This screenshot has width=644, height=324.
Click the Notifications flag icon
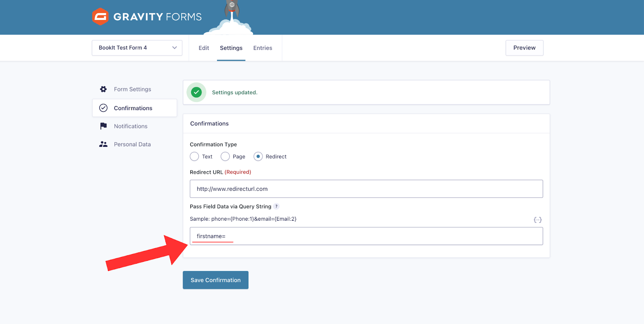[103, 126]
